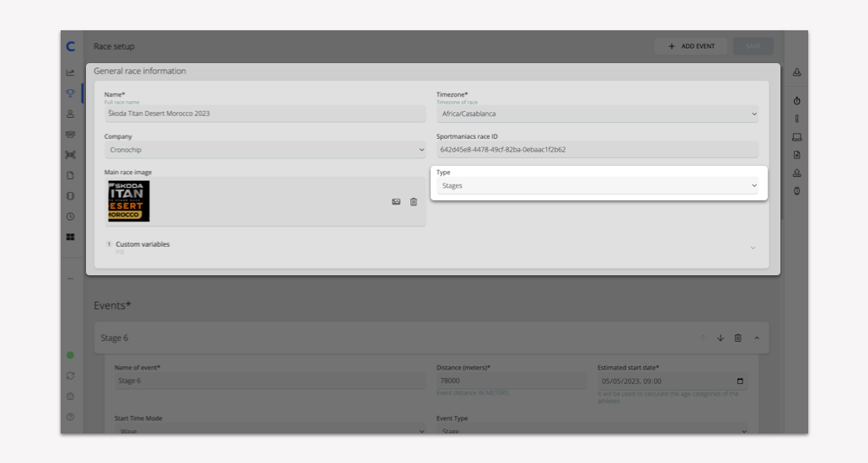Open the Type Stages dropdown

[x=597, y=186]
